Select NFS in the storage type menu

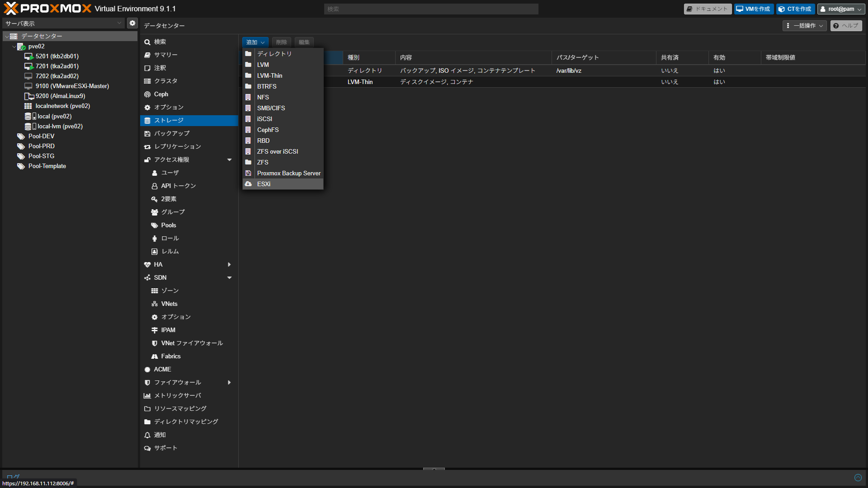pyautogui.click(x=263, y=98)
